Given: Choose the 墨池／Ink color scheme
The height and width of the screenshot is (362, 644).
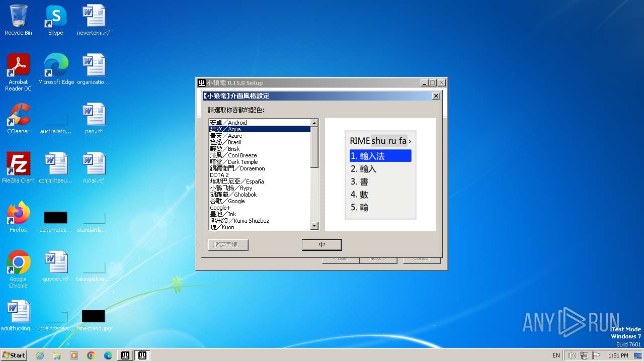Looking at the screenshot, I should tap(260, 214).
